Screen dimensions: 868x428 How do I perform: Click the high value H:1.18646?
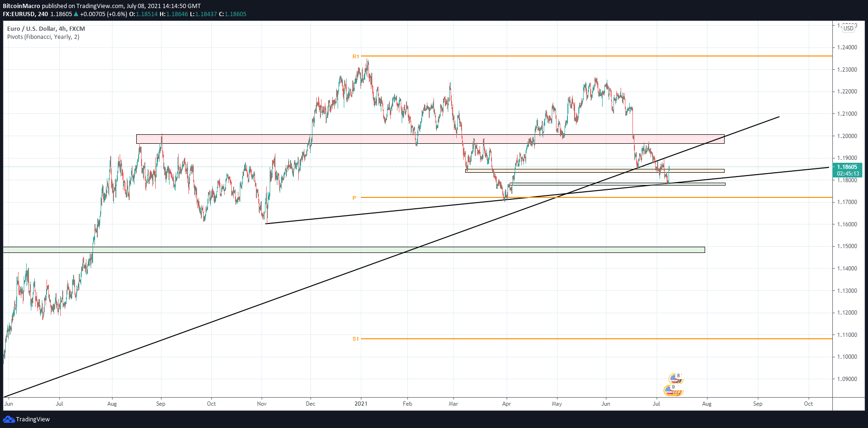[x=174, y=14]
